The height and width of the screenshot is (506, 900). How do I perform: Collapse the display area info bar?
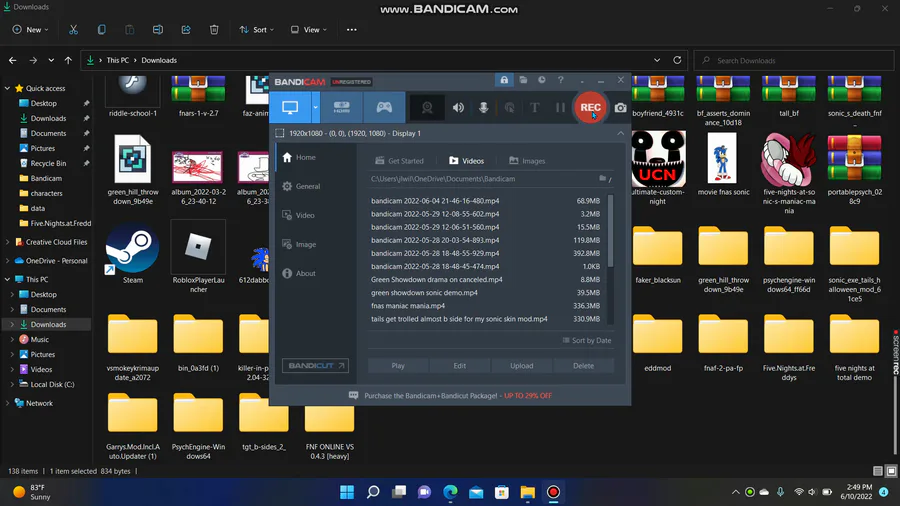620,133
